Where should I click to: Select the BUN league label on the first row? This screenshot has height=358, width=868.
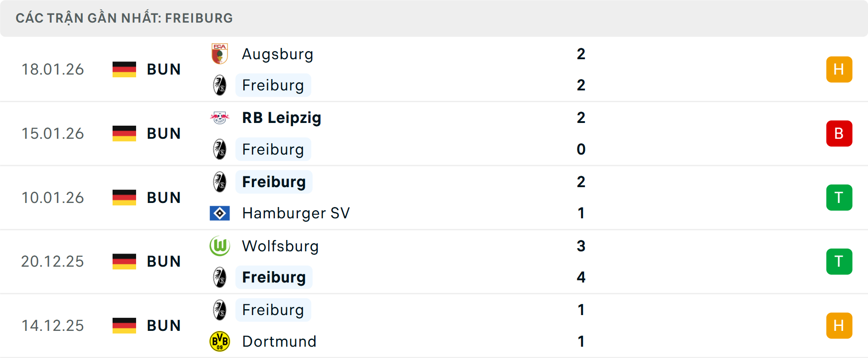coord(163,69)
